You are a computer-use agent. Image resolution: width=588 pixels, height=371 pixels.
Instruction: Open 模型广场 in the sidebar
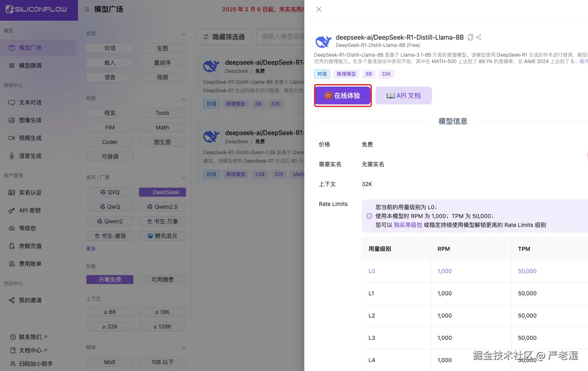pos(38,48)
